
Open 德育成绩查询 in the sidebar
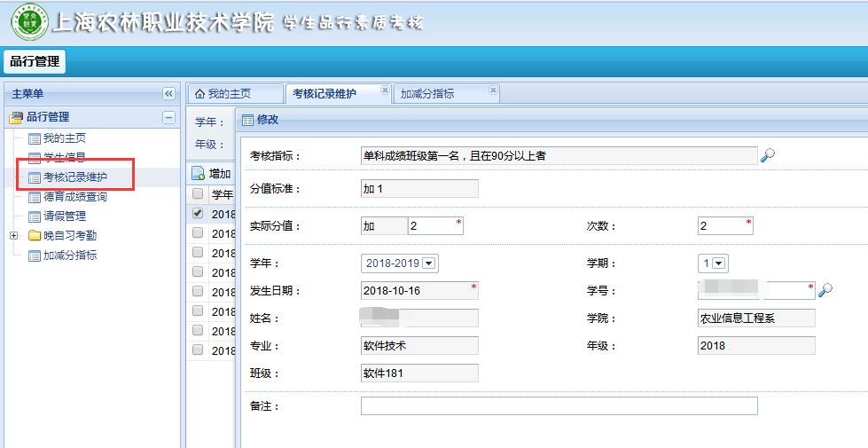[x=75, y=197]
